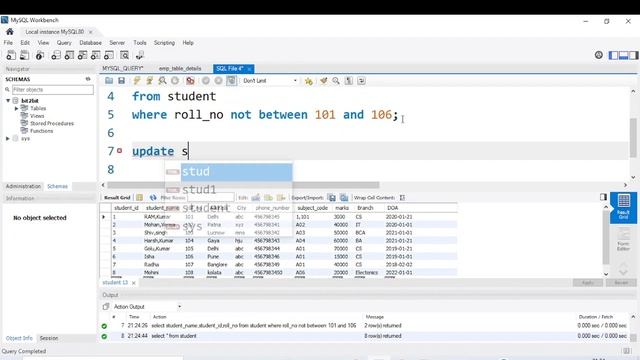Image resolution: width=640 pixels, height=360 pixels.
Task: Click the search table data toolbar icon
Action: point(124,56)
